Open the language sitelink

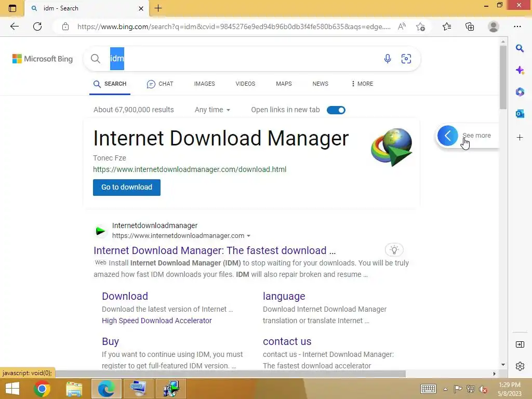pos(284,296)
